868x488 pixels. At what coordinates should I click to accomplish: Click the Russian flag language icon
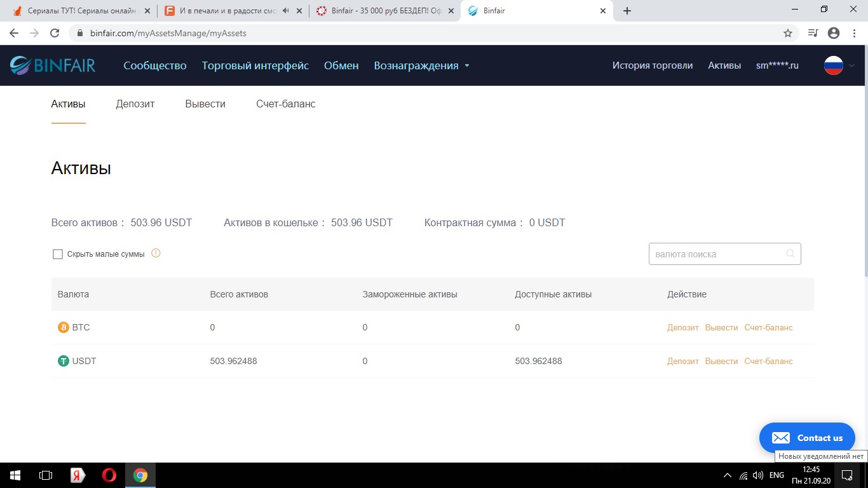coord(833,65)
